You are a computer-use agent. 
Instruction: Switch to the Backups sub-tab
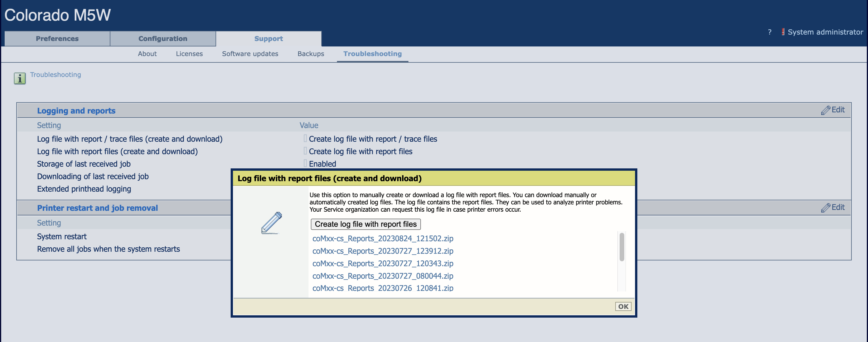click(311, 54)
